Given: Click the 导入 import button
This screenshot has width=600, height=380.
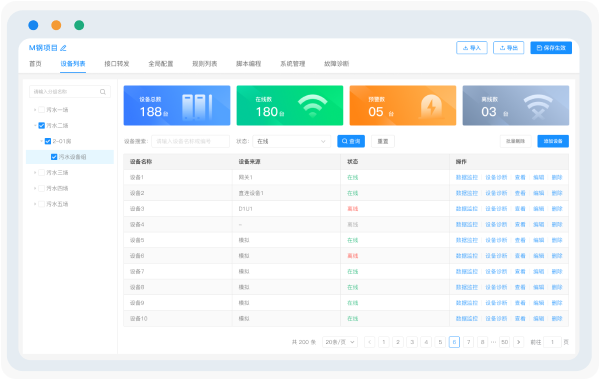Looking at the screenshot, I should point(472,48).
